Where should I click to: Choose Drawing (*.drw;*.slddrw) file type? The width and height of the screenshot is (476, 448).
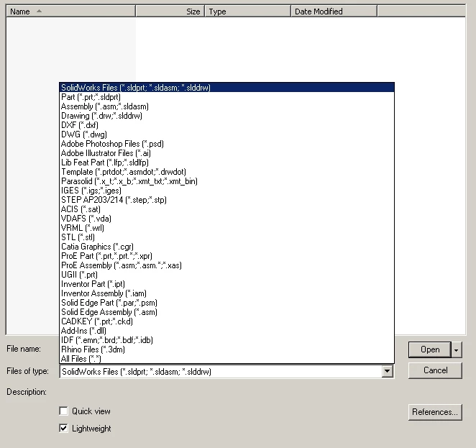pyautogui.click(x=226, y=116)
